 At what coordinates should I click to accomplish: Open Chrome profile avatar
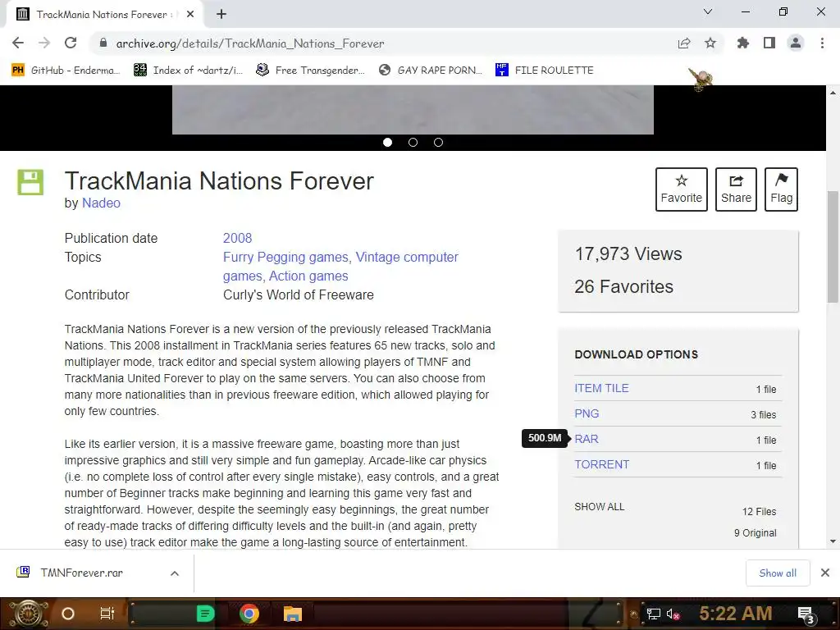[x=796, y=43]
